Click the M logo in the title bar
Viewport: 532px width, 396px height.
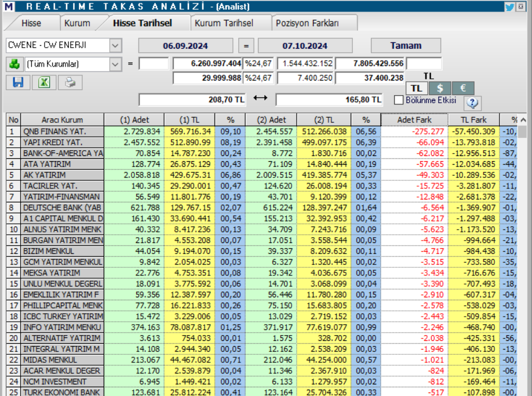point(8,6)
